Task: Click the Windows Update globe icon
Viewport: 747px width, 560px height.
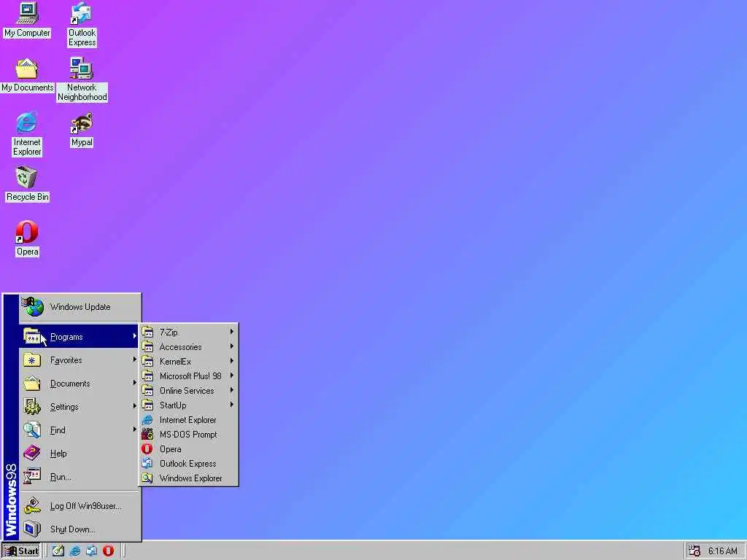Action: 34,307
